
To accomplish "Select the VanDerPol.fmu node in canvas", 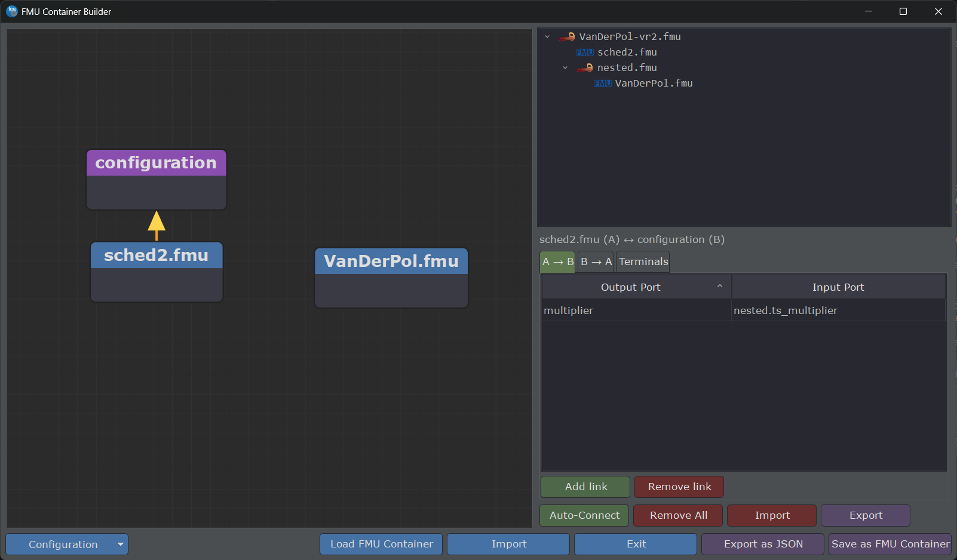I will pyautogui.click(x=391, y=278).
